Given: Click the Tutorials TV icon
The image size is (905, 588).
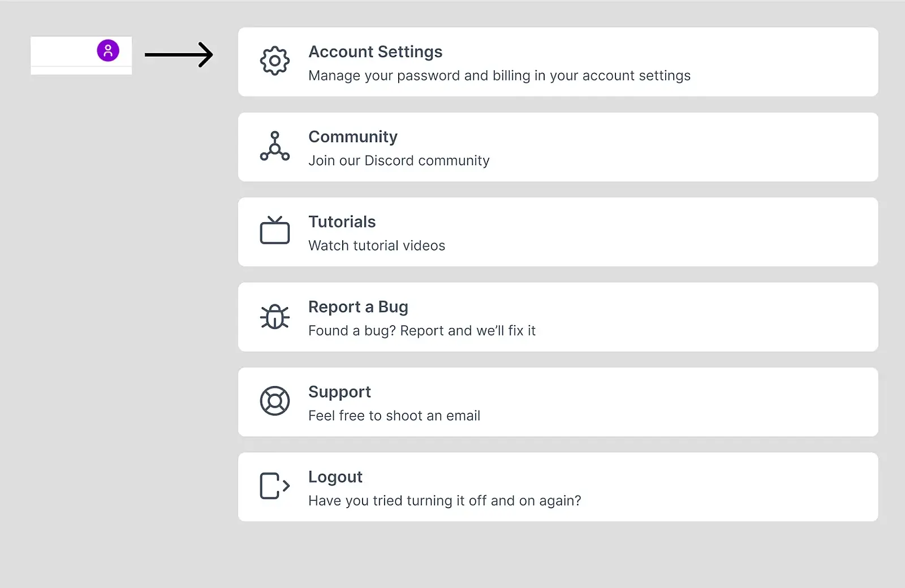Looking at the screenshot, I should (x=275, y=230).
